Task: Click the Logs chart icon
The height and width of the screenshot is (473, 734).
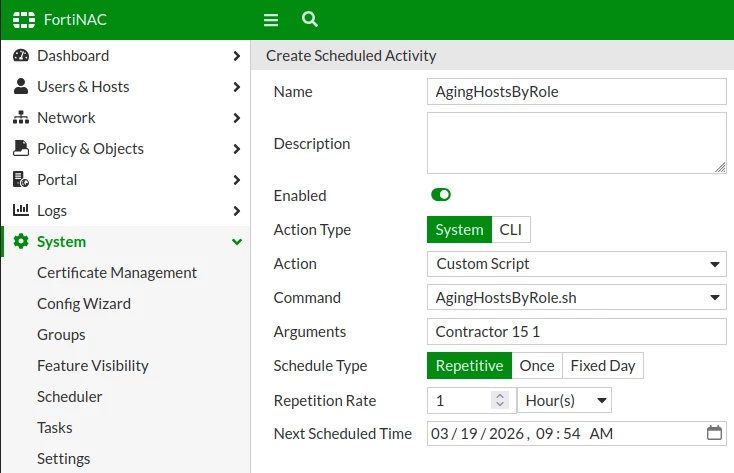Action: click(21, 210)
